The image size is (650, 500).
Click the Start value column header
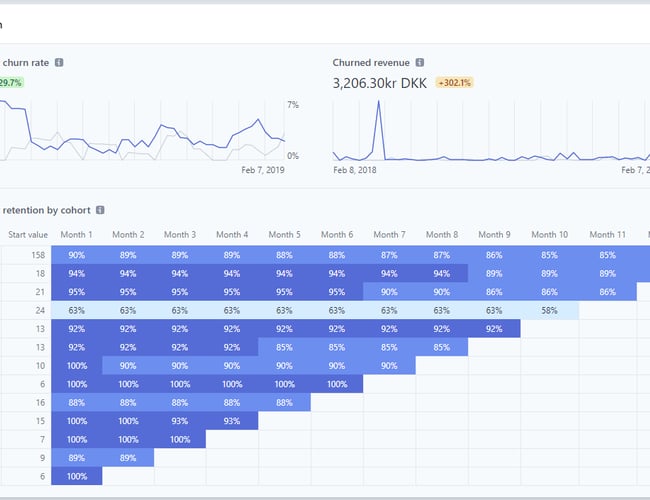click(x=28, y=235)
